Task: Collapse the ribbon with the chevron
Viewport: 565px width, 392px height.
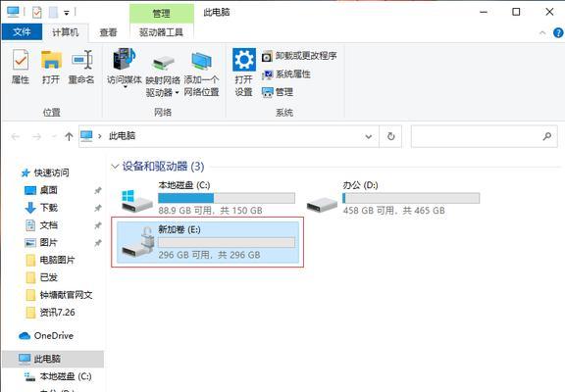Action: pyautogui.click(x=542, y=33)
